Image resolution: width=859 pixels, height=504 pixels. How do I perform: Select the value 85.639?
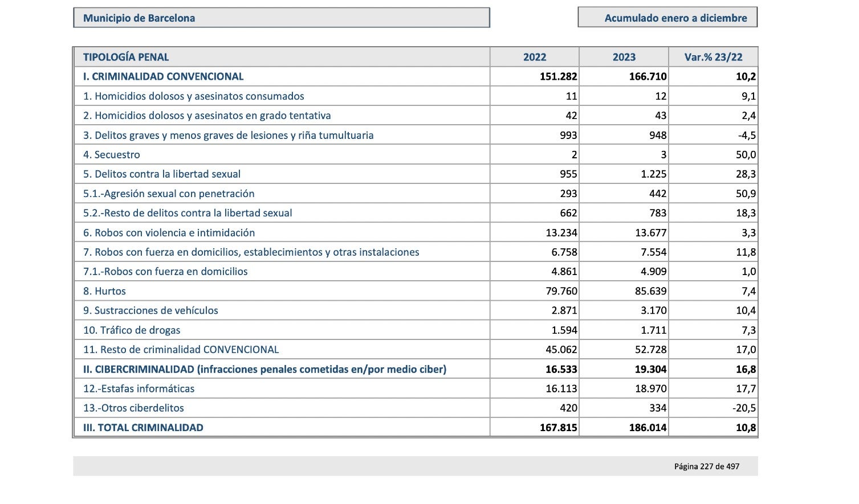click(x=651, y=291)
